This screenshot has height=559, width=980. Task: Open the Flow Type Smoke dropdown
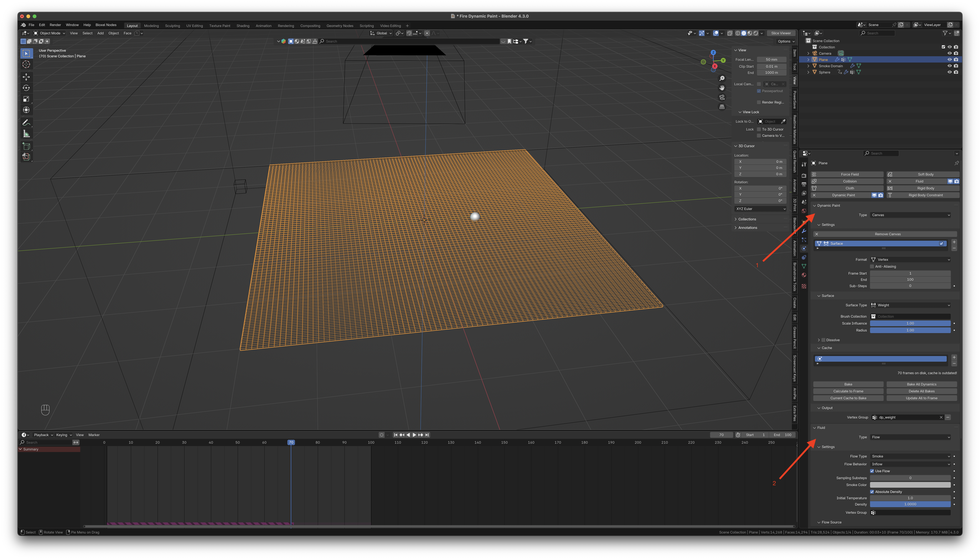[910, 457]
